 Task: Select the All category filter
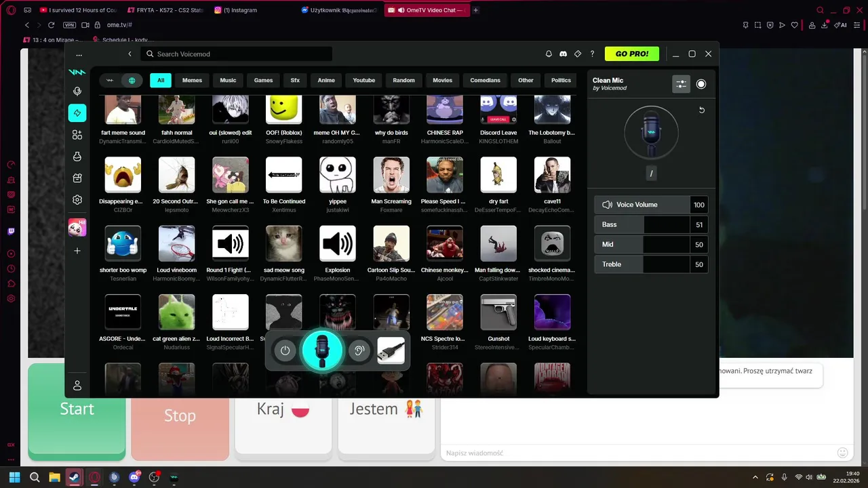[x=161, y=80]
